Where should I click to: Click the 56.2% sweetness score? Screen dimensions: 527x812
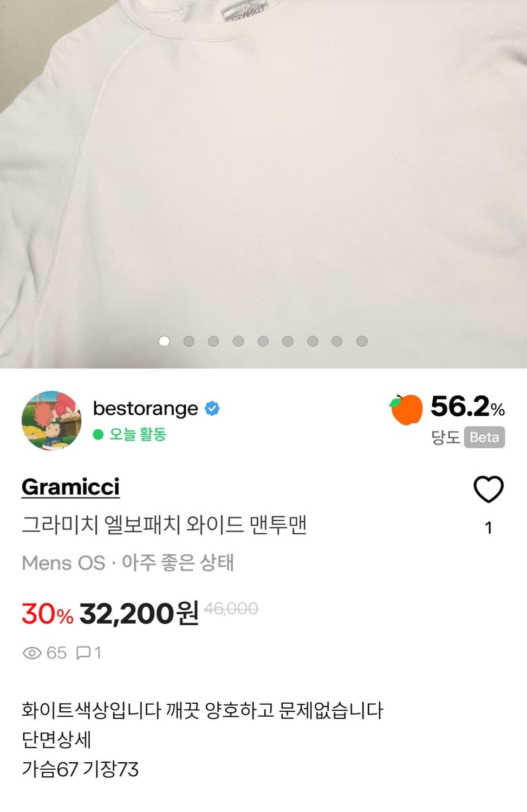point(467,407)
